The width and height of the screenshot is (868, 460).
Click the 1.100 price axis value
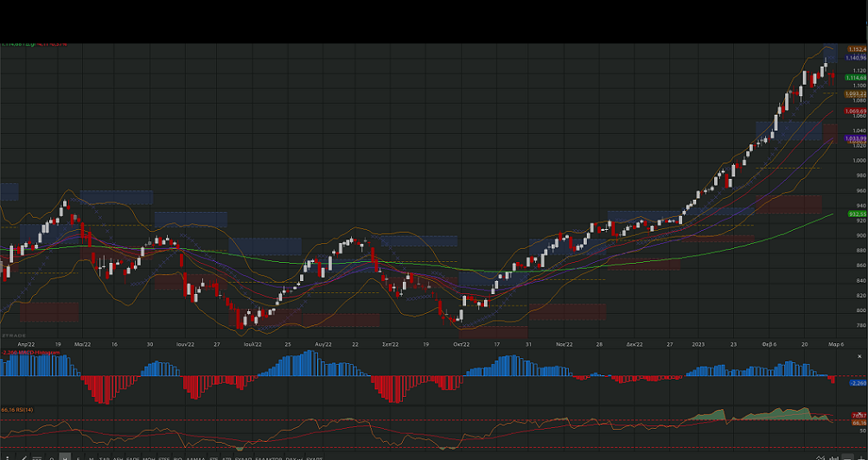pyautogui.click(x=859, y=86)
